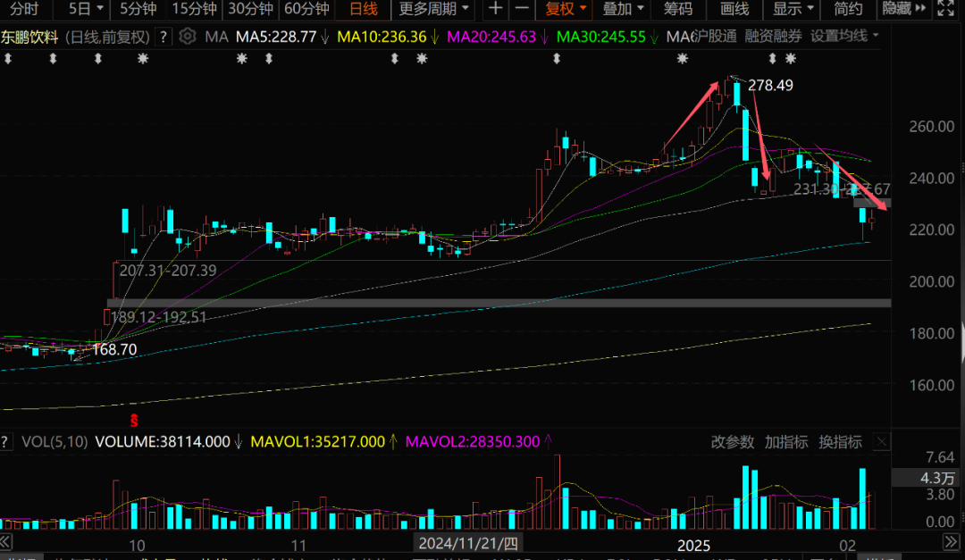Click the 融资融券 tag

pos(773,37)
